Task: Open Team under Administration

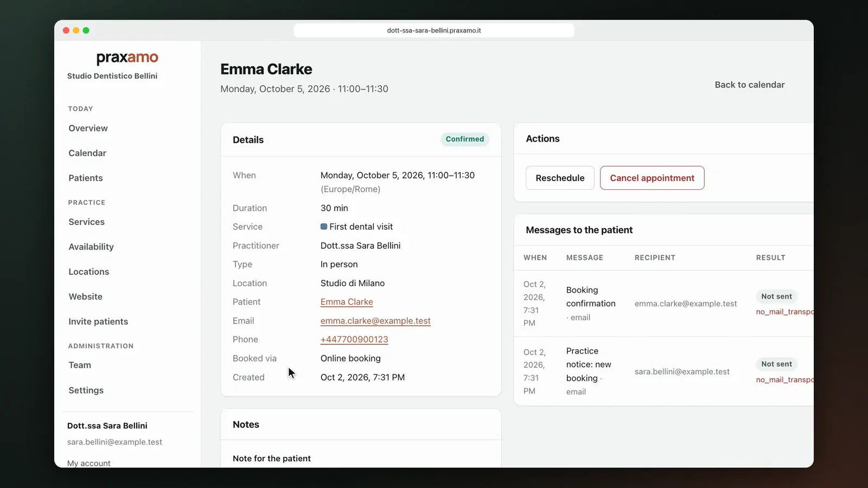Action: click(x=80, y=365)
